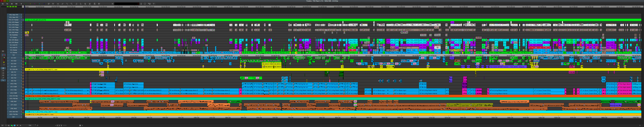The image size is (644, 127).
Task: Click the k2_tgc_r4_c05_g04_24_dnx115 clip
Action: point(333,20)
